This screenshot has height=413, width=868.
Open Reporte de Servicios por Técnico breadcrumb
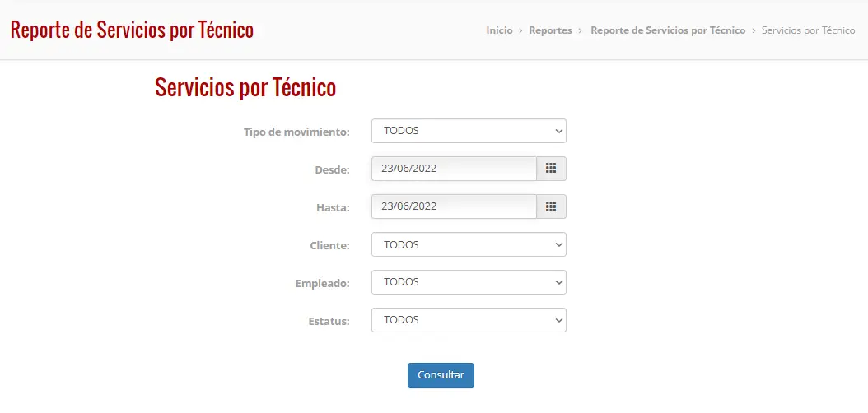[668, 30]
